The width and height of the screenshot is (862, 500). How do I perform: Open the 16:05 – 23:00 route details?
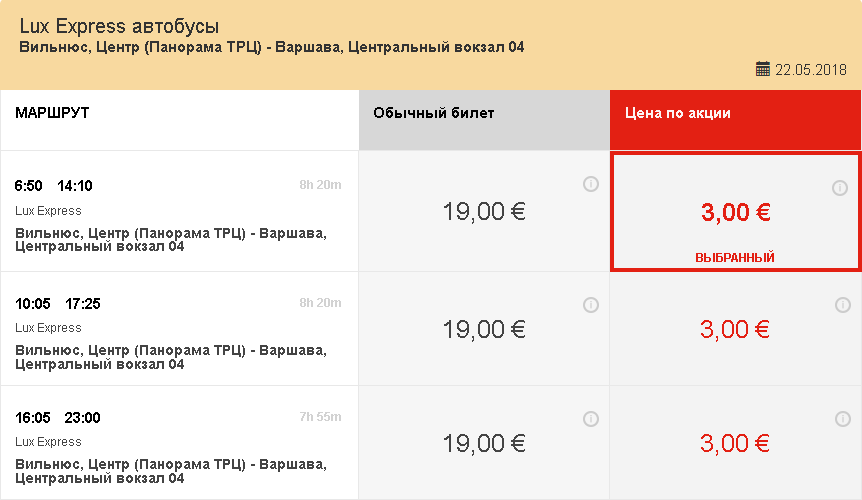179,443
